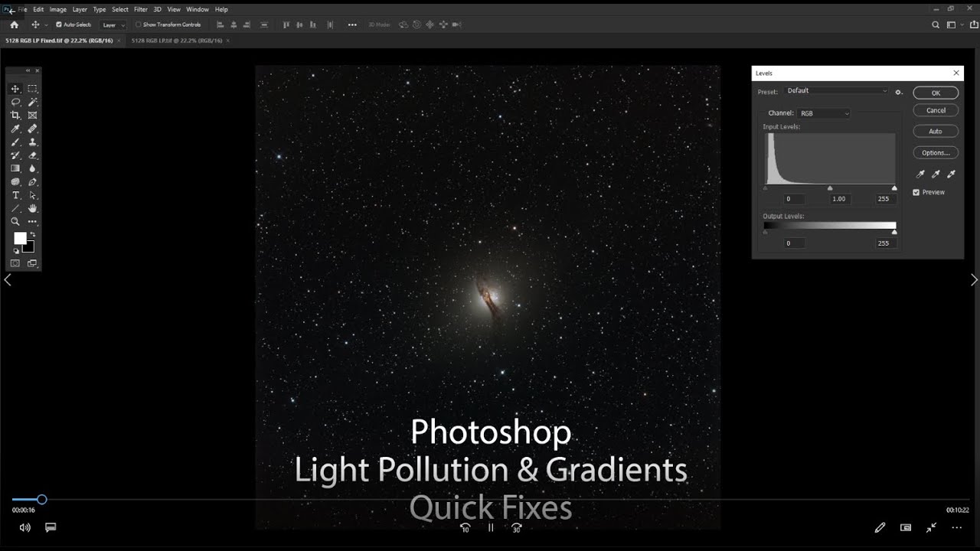Screen dimensions: 980x551
Task: Toggle the Auto-Select checkbox
Action: 59,24
